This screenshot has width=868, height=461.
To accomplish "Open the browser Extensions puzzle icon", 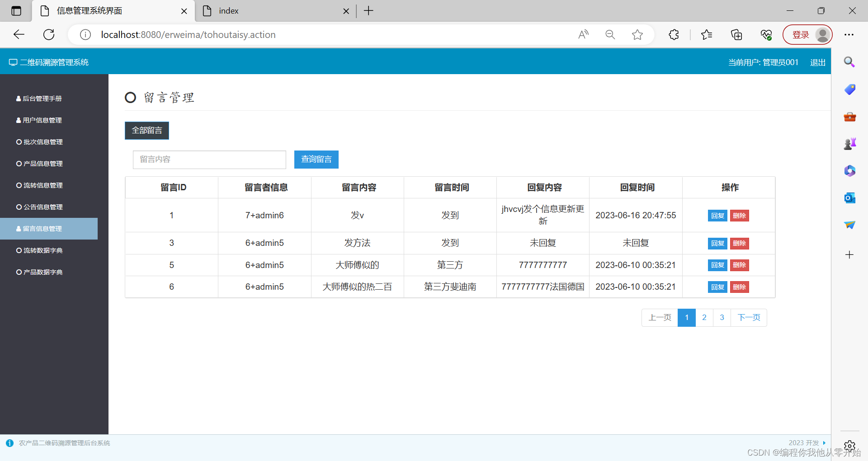I will [674, 34].
